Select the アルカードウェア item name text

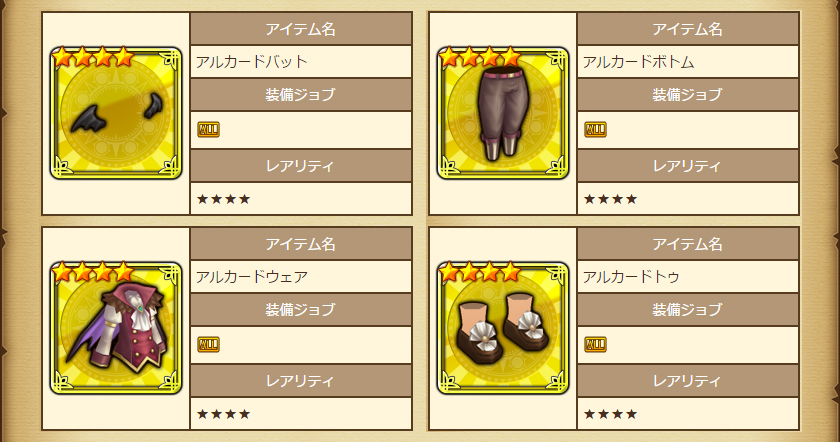(x=251, y=277)
